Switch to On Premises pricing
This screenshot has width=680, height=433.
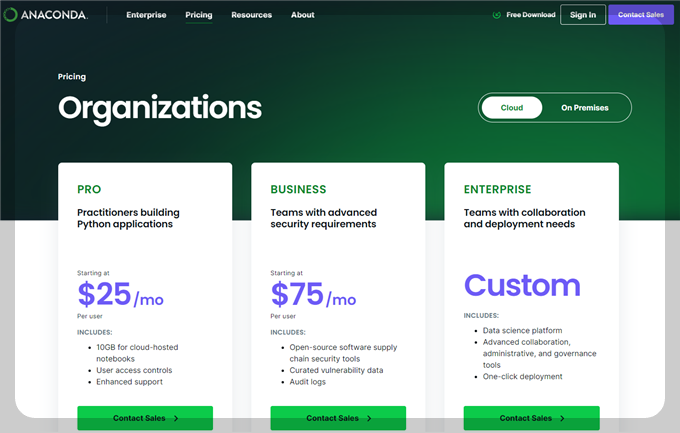pos(585,108)
